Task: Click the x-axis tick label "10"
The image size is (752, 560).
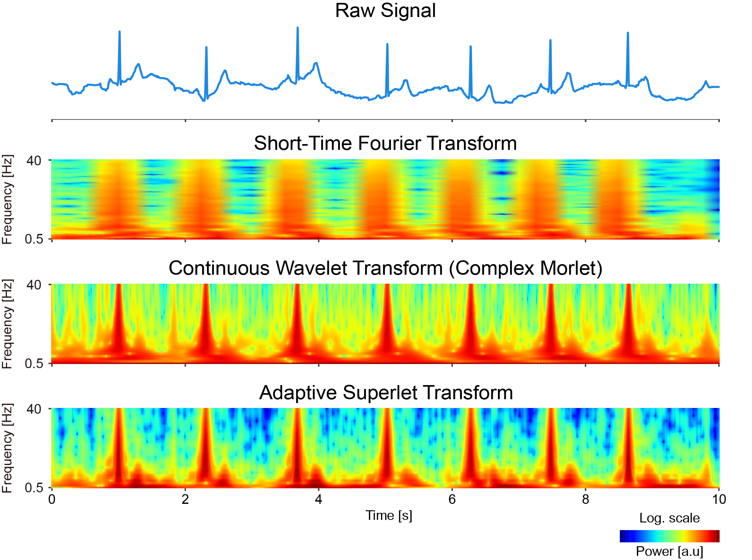Action: tap(719, 499)
